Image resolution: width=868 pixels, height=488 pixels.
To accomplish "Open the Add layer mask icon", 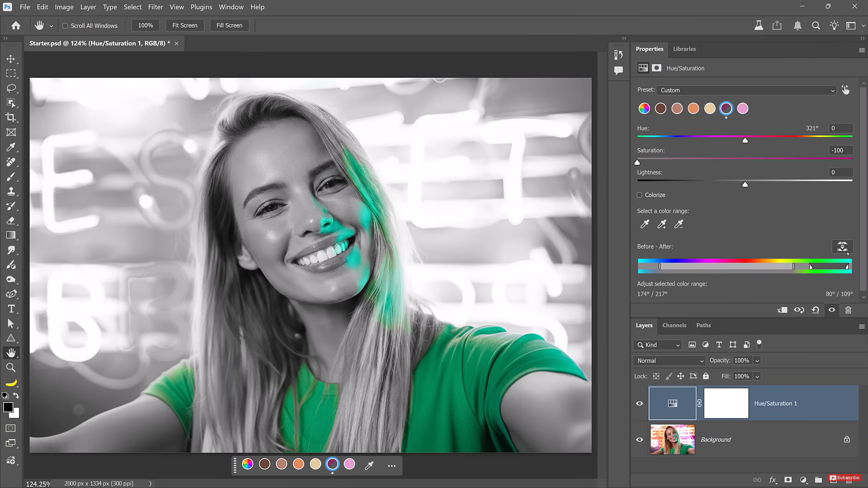I will click(x=788, y=480).
